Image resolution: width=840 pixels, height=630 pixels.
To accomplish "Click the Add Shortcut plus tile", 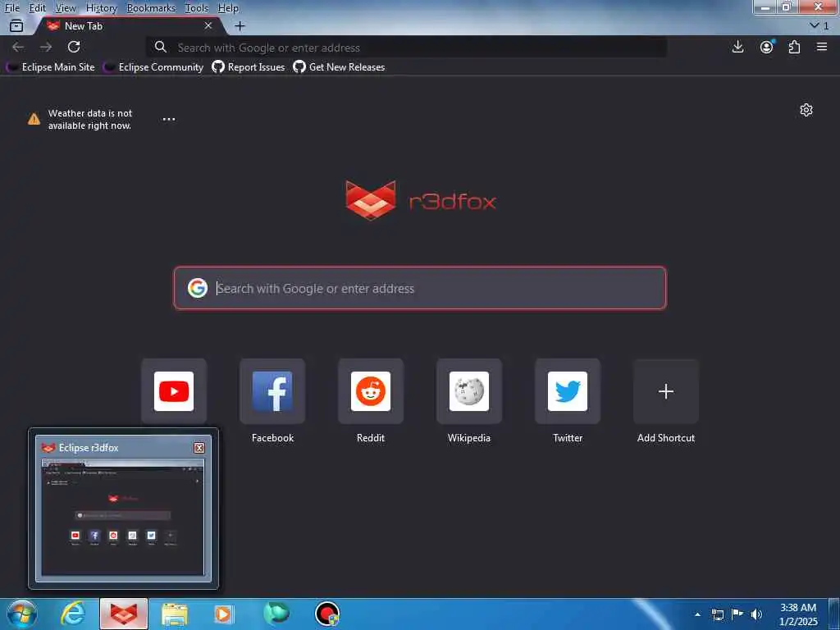I will (666, 391).
